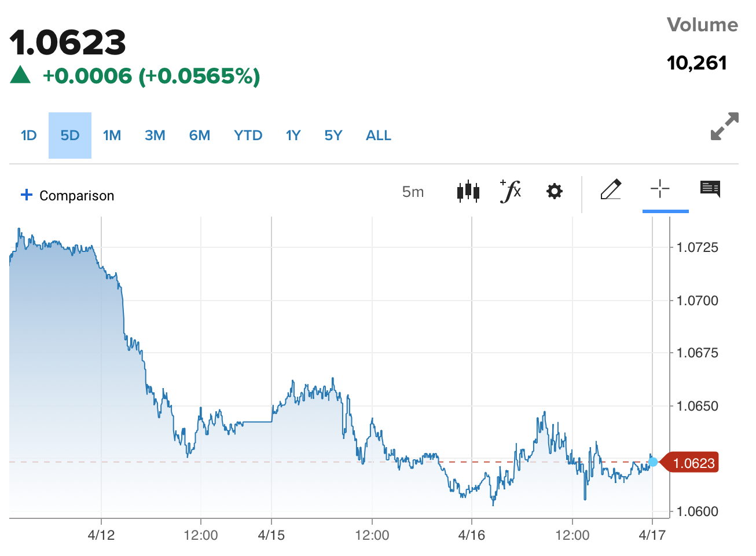Show ALL historical data range
This screenshot has height=556, width=756.
pos(379,136)
